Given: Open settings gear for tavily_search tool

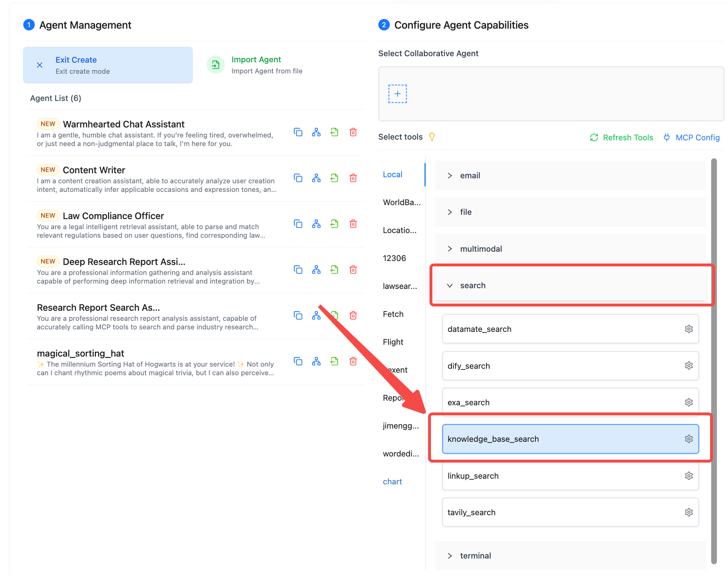Looking at the screenshot, I should pyautogui.click(x=689, y=512).
